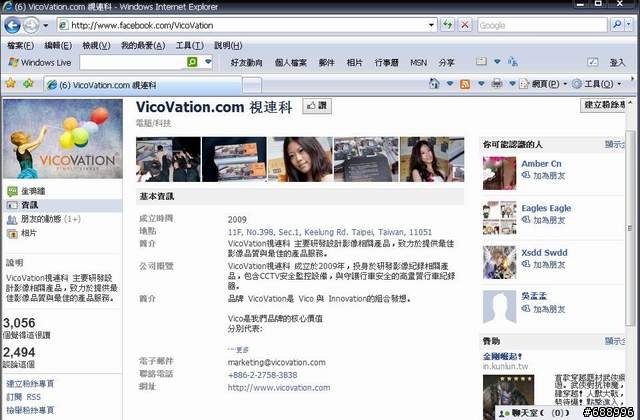Click 個人檔案 in Windows Live toolbar
640x420 pixels.
point(290,62)
